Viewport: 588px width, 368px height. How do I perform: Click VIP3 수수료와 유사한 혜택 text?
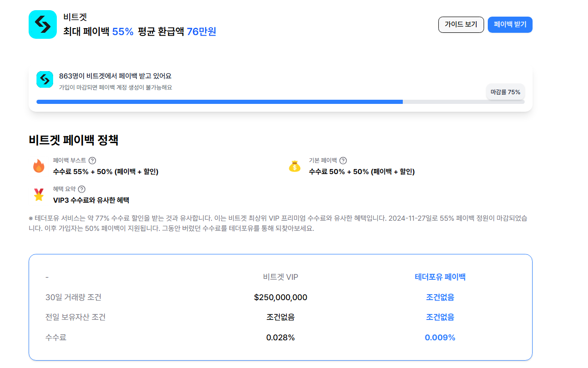click(x=91, y=200)
